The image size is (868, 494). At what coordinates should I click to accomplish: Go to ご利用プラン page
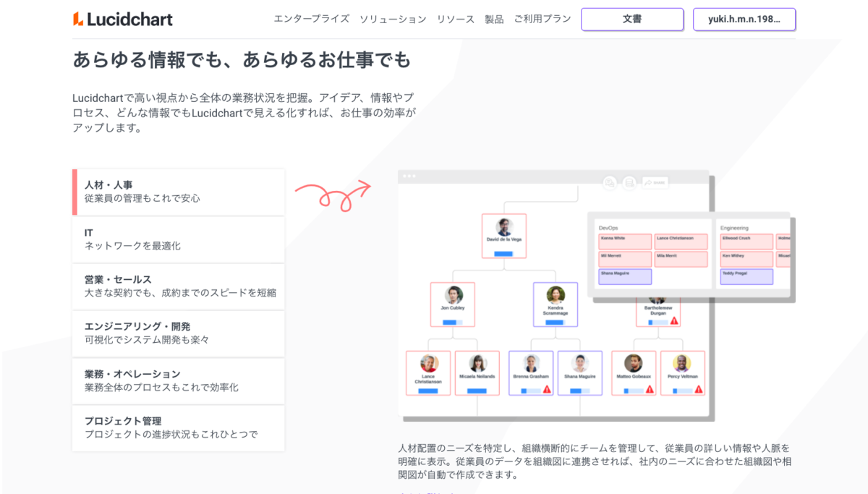[x=542, y=20]
